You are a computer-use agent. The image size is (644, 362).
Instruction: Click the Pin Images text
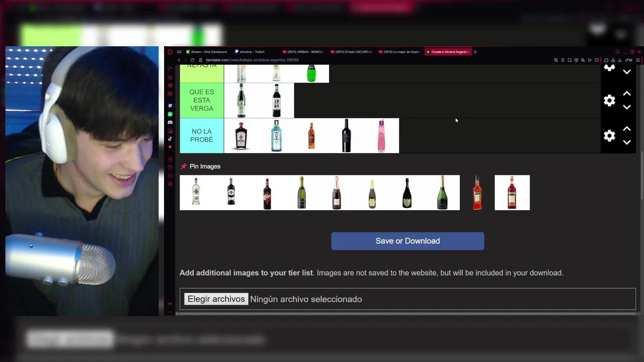pos(205,166)
